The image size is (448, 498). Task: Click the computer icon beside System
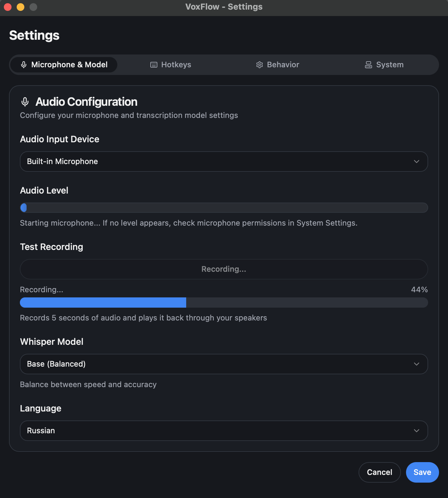tap(369, 64)
